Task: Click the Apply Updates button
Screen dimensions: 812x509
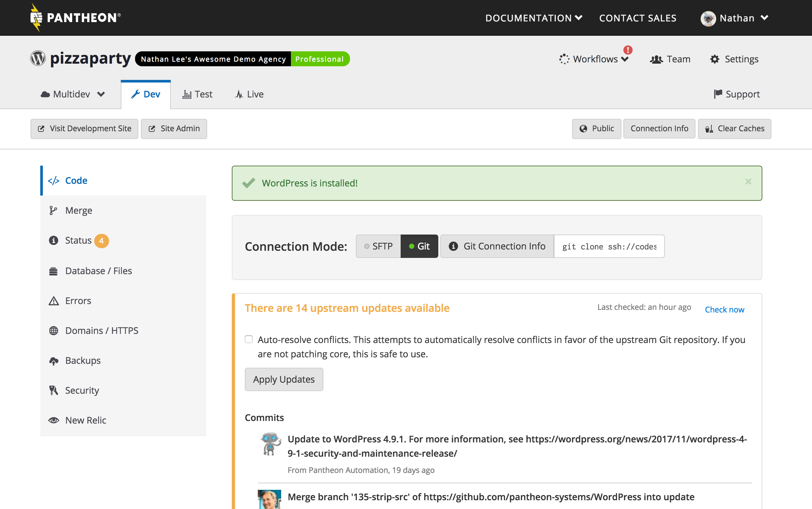Action: point(284,379)
